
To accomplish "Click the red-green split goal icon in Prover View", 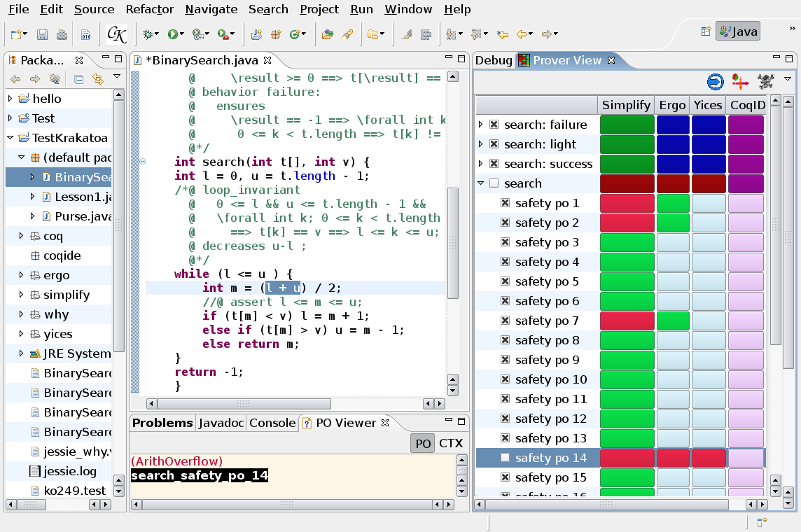I will pos(740,82).
